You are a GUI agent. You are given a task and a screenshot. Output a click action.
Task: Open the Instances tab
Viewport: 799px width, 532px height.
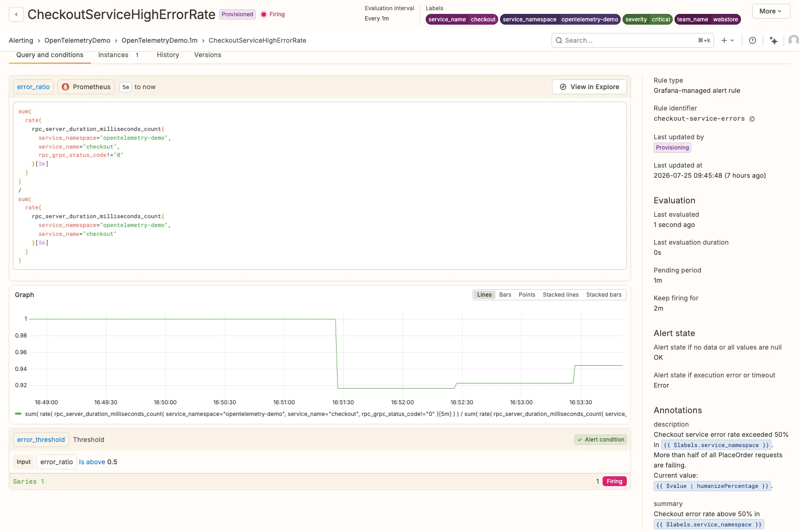(118, 55)
